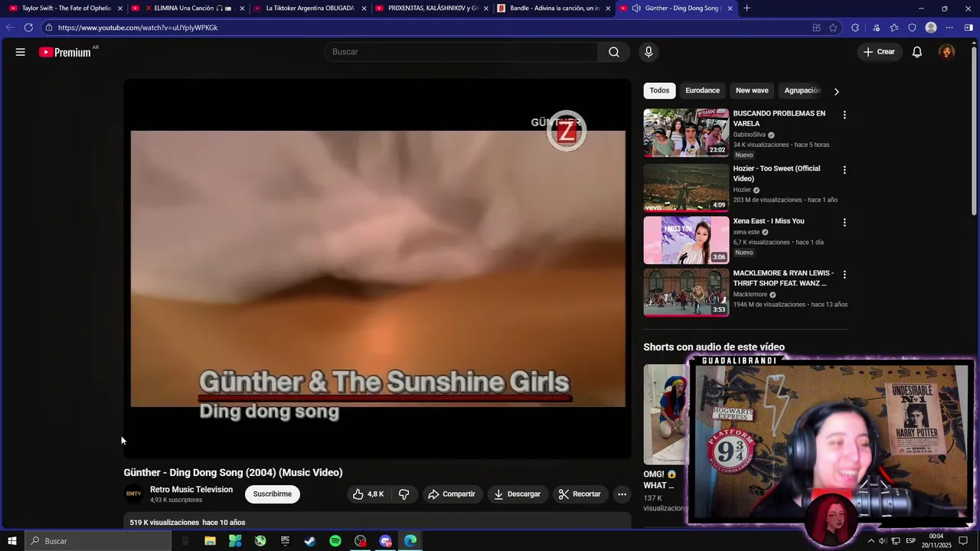Open the OMG! WHAT Short thumbnail

(665, 414)
